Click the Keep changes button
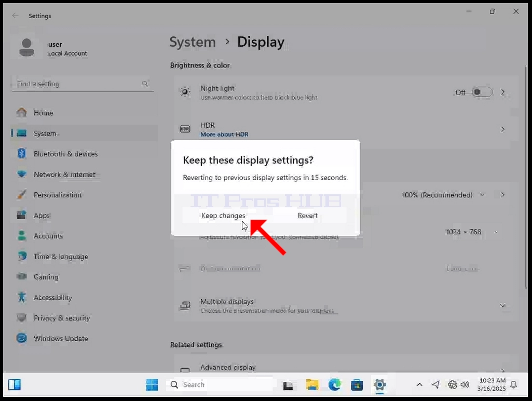 [x=223, y=216]
